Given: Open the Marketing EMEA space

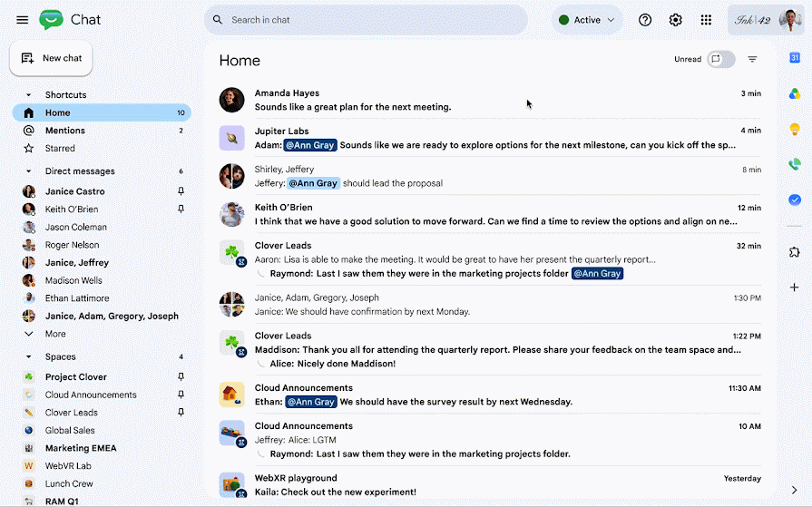Looking at the screenshot, I should 102,448.
